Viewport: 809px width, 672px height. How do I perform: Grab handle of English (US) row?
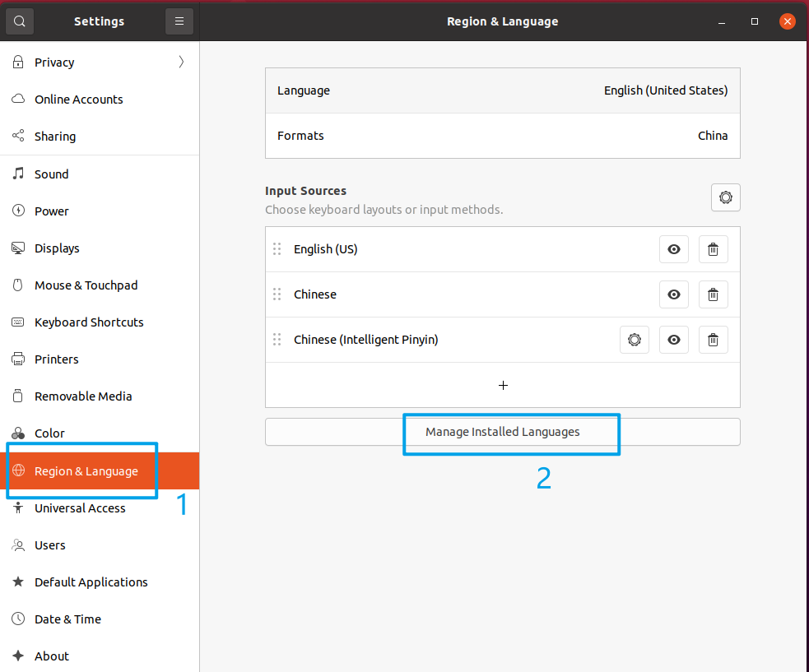(277, 249)
